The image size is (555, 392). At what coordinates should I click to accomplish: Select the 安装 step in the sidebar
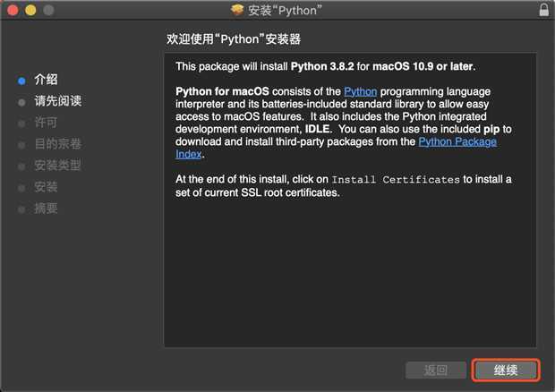(46, 187)
